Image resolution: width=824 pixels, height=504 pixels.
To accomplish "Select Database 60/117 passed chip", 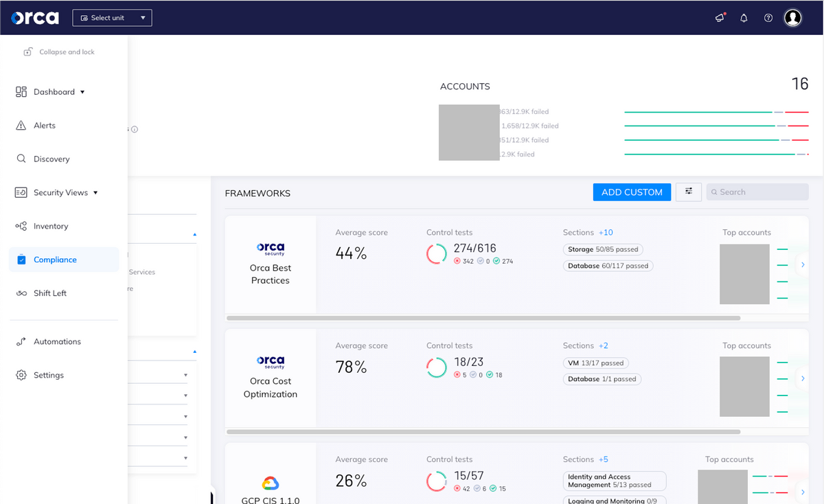I will [608, 266].
